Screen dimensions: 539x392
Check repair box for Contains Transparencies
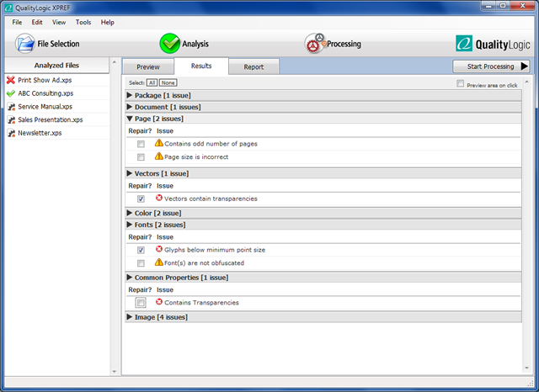coord(141,303)
